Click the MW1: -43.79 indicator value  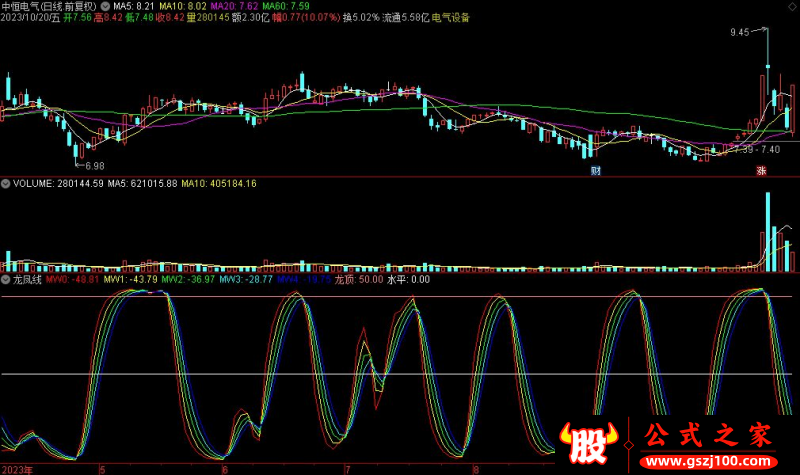131,280
